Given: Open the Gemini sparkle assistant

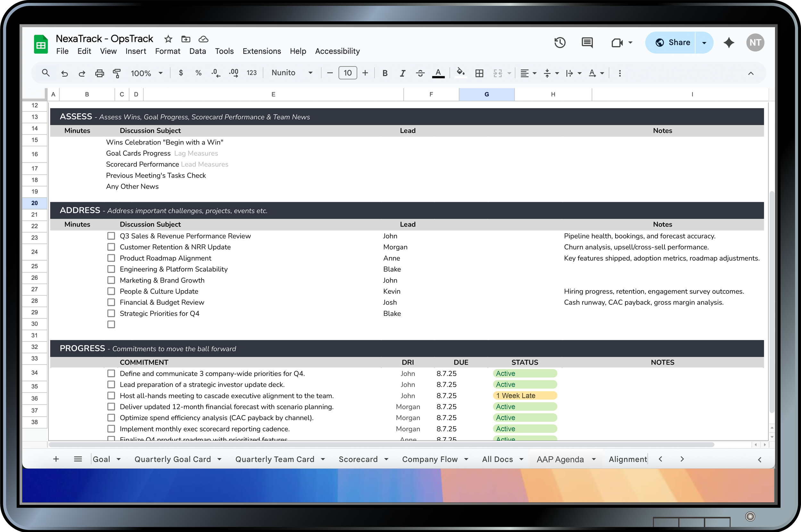Looking at the screenshot, I should pos(729,43).
